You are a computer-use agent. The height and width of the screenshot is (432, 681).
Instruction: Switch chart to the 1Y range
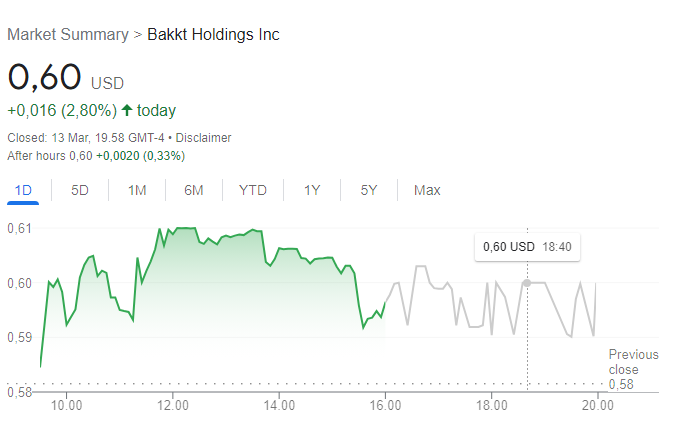coord(312,190)
